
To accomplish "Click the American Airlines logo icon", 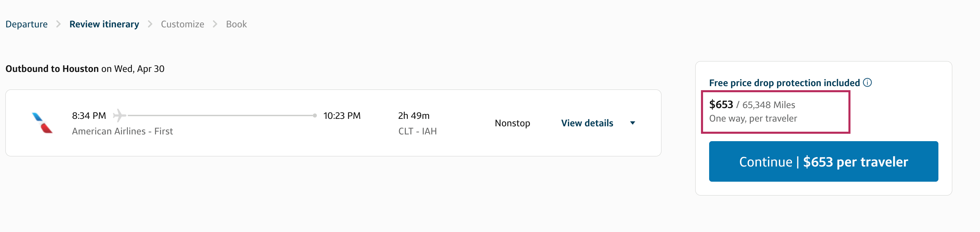I will point(42,123).
